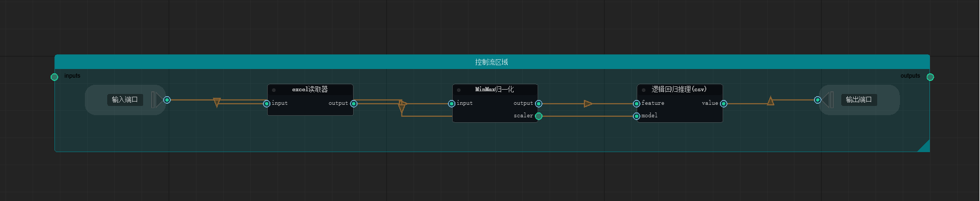The width and height of the screenshot is (980, 201).
Task: Select the 输出端口 node label
Action: click(859, 99)
